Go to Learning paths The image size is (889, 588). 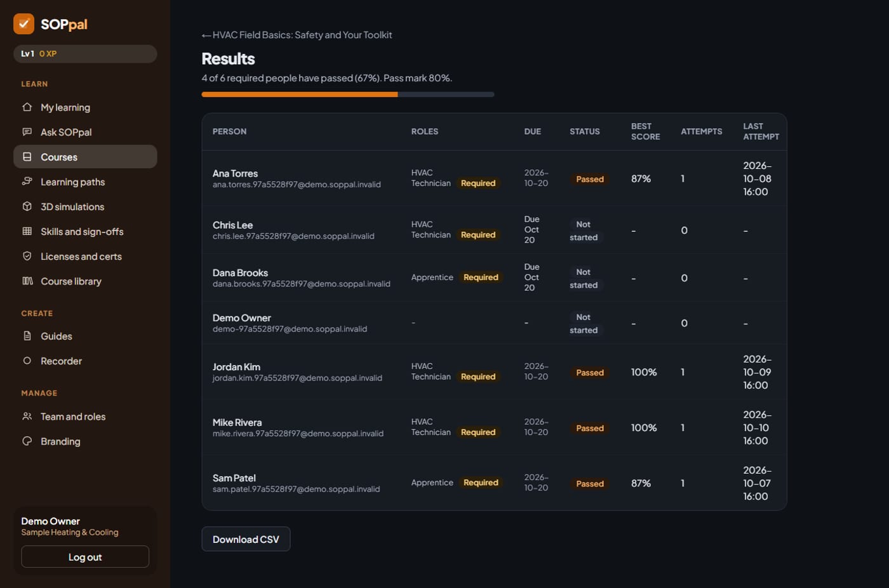(x=85, y=182)
